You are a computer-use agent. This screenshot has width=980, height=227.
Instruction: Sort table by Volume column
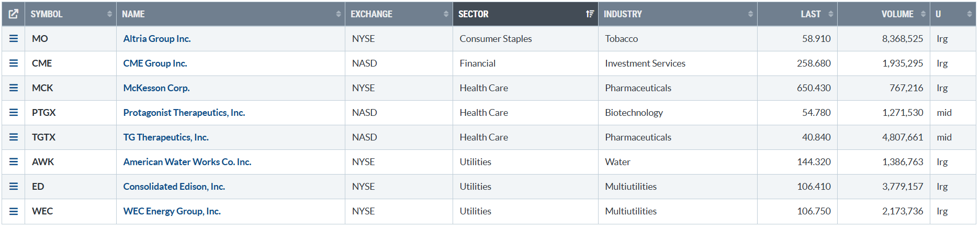pos(897,14)
